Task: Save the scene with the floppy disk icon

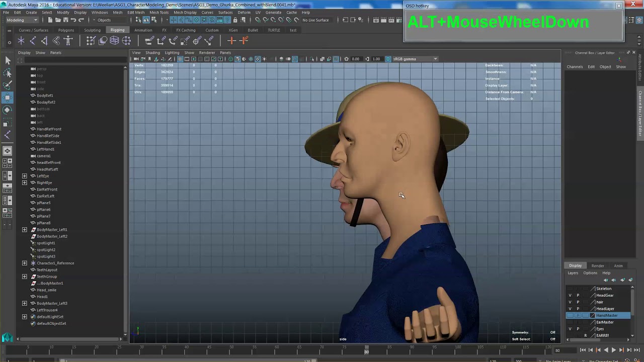Action: coord(65,20)
